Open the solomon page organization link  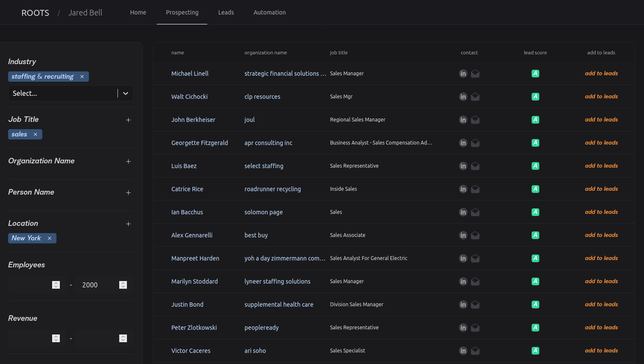click(263, 212)
